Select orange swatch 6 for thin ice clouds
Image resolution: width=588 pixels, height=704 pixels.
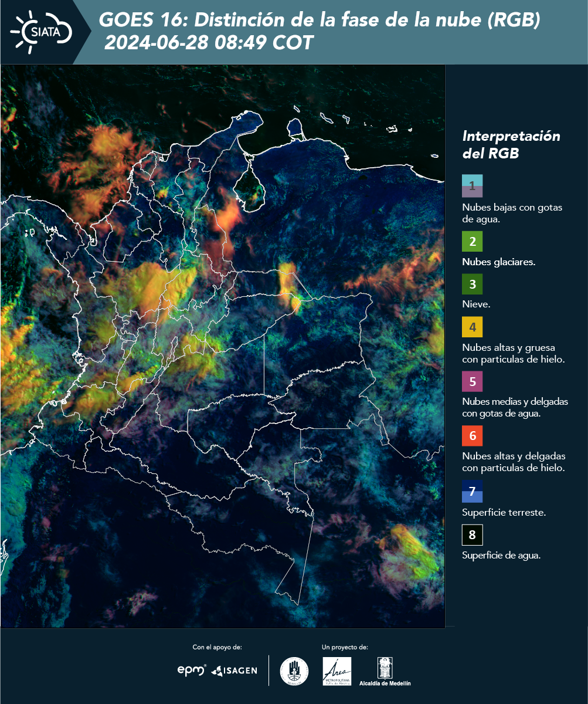[472, 436]
